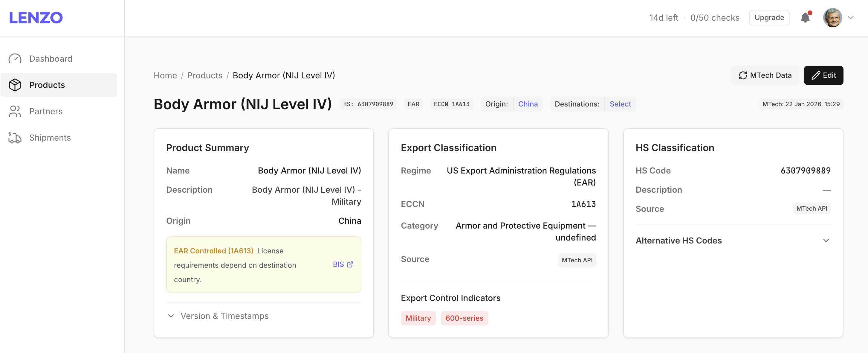868x353 pixels.
Task: Open Shipments from the sidebar
Action: [x=50, y=138]
